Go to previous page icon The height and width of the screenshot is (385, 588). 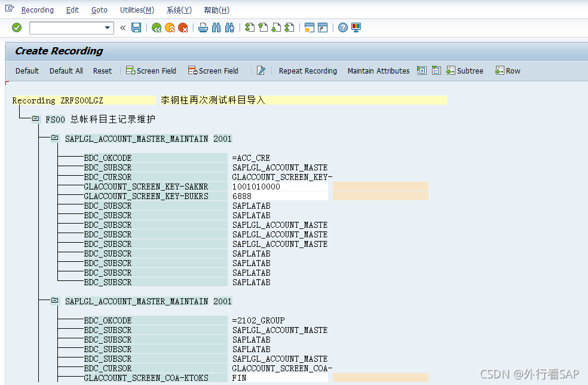[264, 27]
